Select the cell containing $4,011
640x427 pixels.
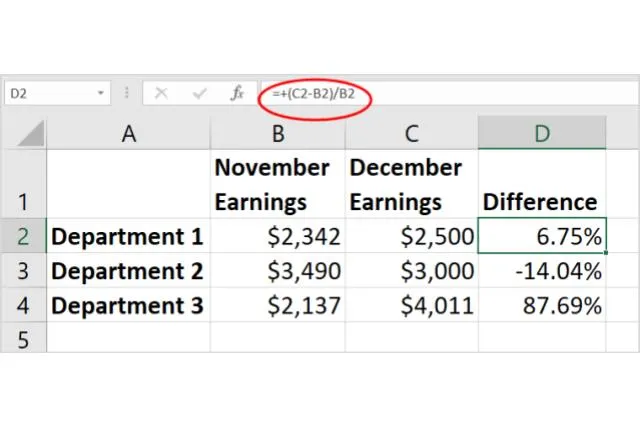[x=411, y=305]
